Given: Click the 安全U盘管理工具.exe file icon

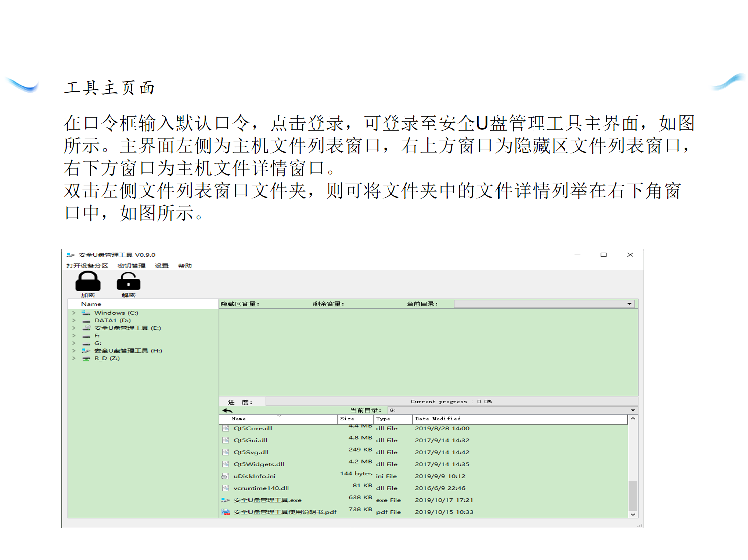Looking at the screenshot, I should click(226, 500).
